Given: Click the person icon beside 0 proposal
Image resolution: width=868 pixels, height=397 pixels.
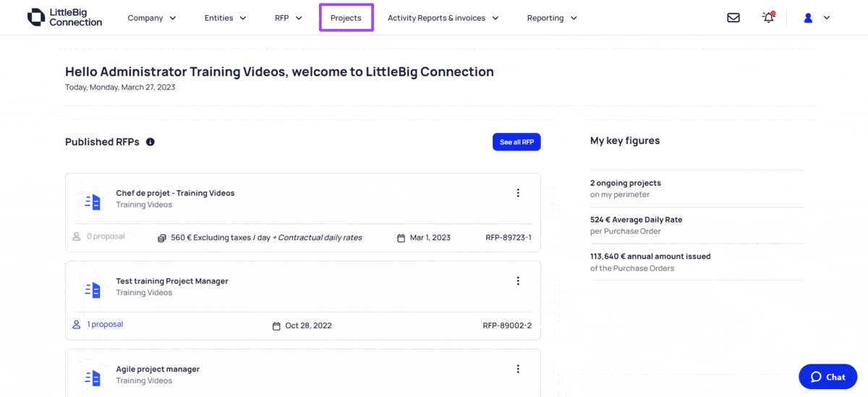Looking at the screenshot, I should click(x=77, y=236).
